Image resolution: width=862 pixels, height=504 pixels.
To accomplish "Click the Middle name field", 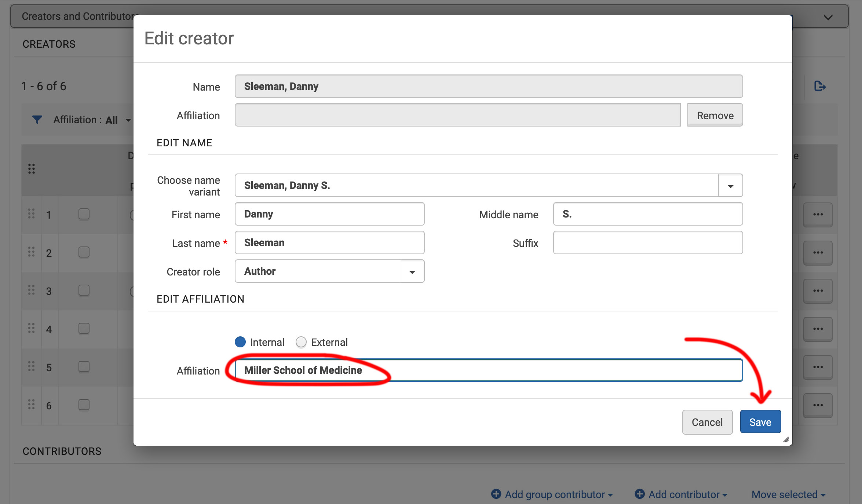I will (x=648, y=214).
